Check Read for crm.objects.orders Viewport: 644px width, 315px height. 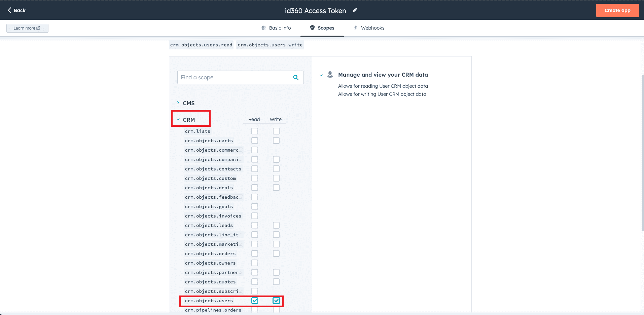tap(255, 253)
